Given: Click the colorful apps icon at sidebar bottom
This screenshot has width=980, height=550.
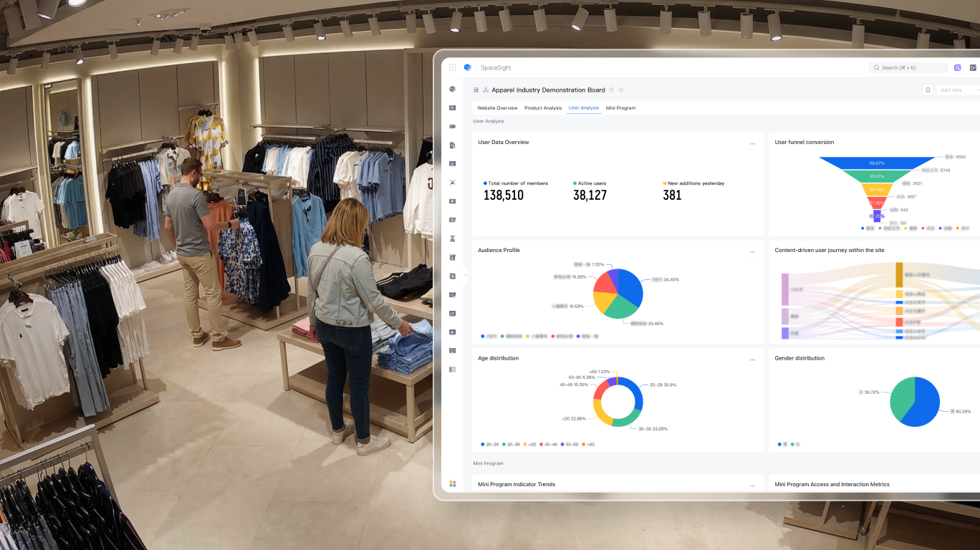Looking at the screenshot, I should [452, 483].
